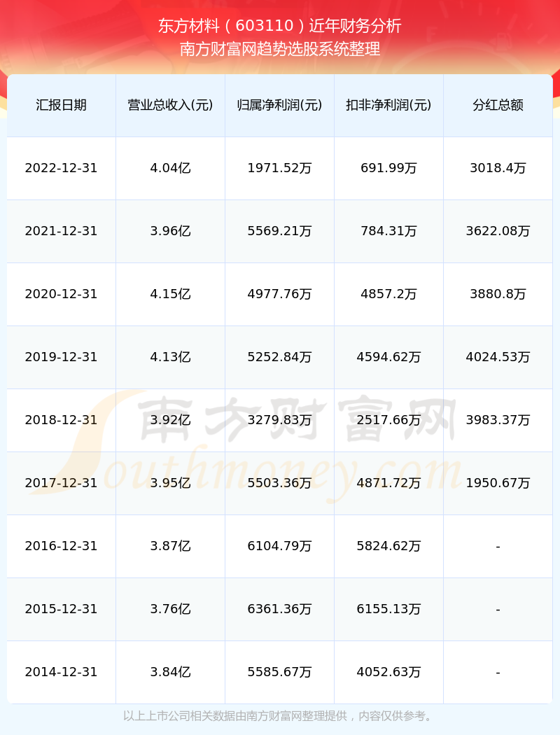This screenshot has height=735, width=560.
Task: Select revenue value 4.04亿
Action: coord(171,168)
